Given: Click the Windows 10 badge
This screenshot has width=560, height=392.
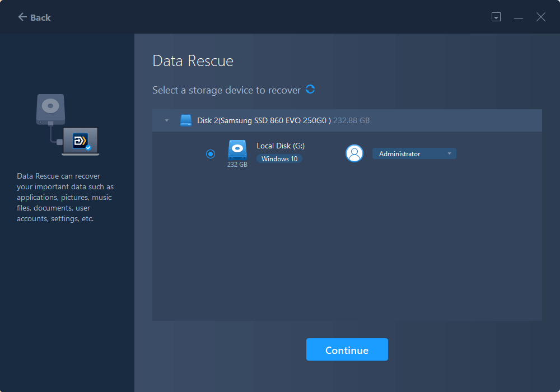Looking at the screenshot, I should coord(279,159).
